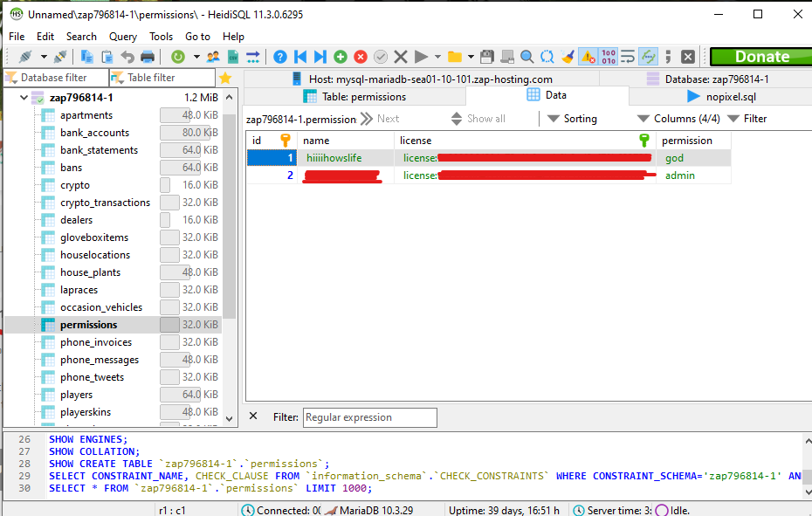Switch to the Database: zap796814-1 tab
The width and height of the screenshot is (812, 516).
click(x=707, y=79)
